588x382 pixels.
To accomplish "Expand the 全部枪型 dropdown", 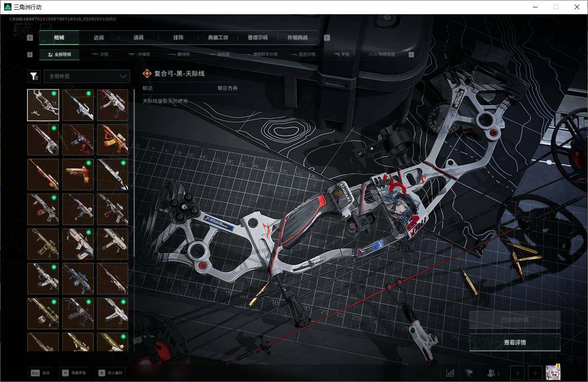I will click(x=87, y=76).
